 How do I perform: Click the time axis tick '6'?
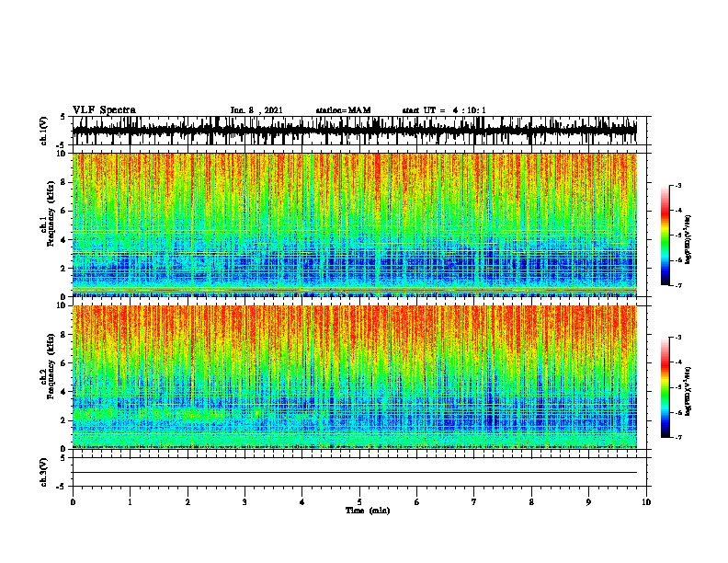(417, 502)
